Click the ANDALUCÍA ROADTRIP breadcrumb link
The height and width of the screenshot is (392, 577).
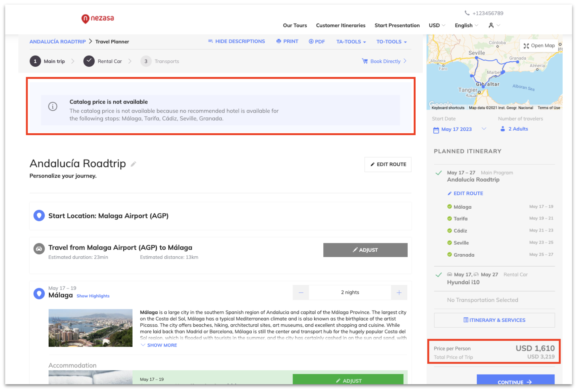pos(58,42)
